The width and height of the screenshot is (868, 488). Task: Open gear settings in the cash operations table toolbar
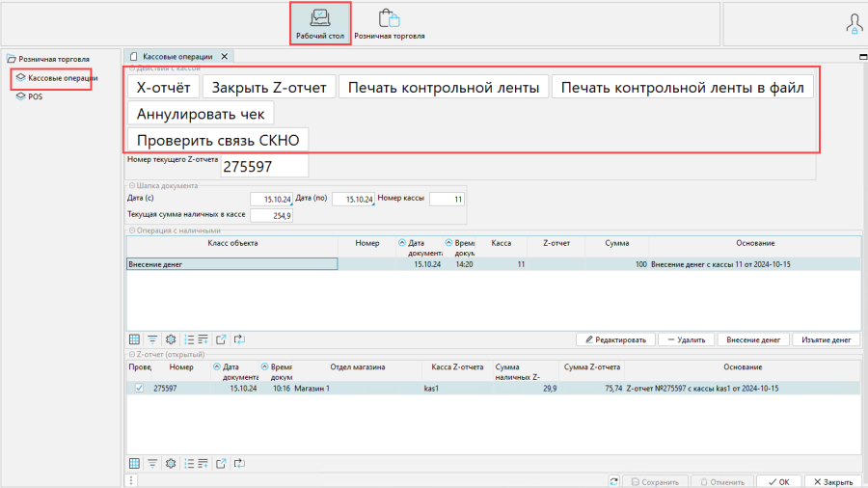click(171, 339)
